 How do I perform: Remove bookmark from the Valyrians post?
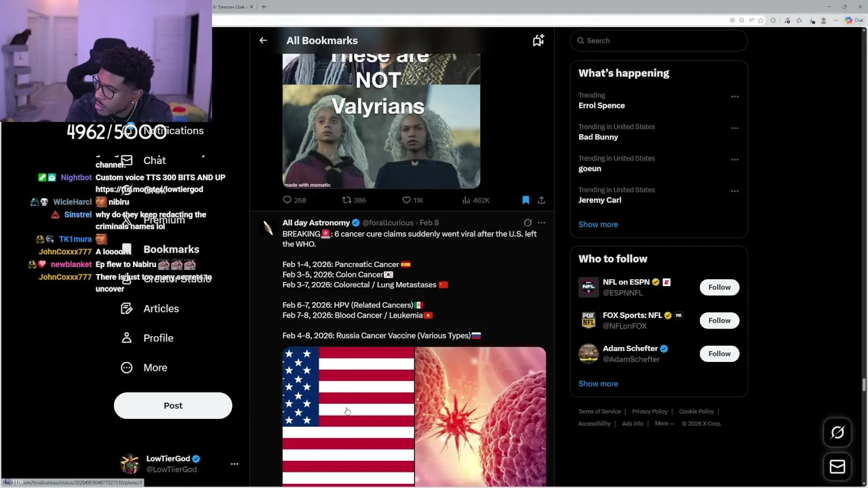click(526, 200)
